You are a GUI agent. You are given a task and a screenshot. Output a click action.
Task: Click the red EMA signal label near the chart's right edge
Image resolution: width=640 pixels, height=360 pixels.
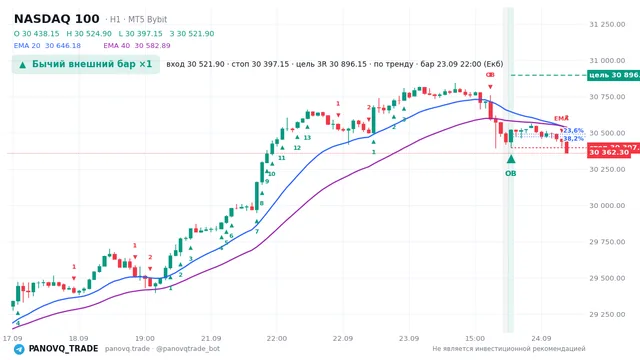click(562, 119)
